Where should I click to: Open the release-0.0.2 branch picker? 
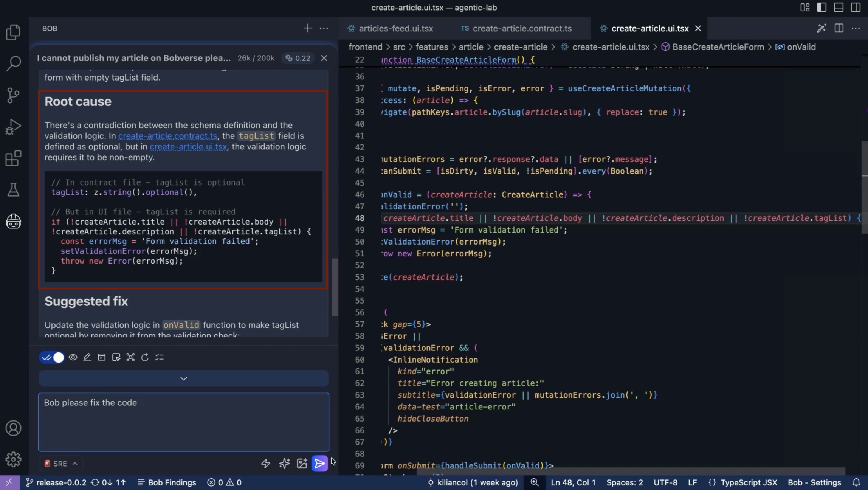pyautogui.click(x=56, y=482)
